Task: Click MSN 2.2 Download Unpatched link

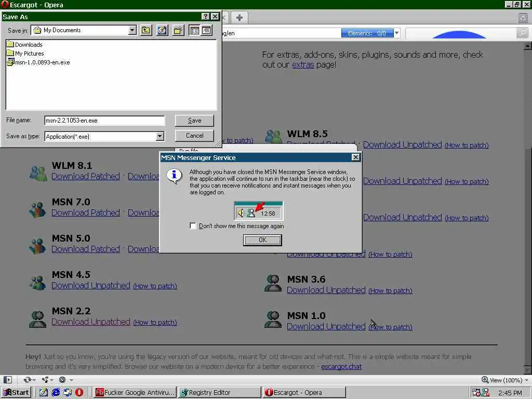Action: (90, 322)
